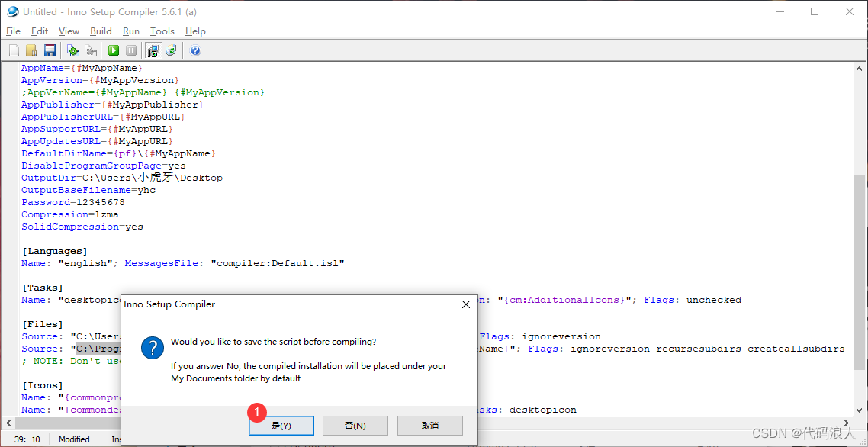Open Help with blue question mark icon

click(x=194, y=51)
